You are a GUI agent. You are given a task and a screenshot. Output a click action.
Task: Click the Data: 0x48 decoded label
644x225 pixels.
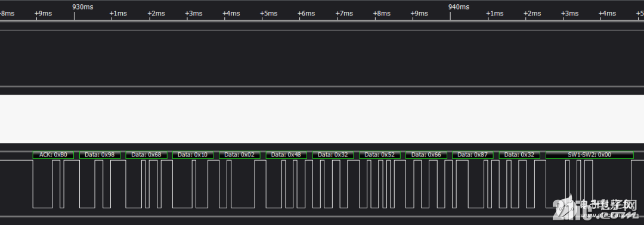coord(286,155)
